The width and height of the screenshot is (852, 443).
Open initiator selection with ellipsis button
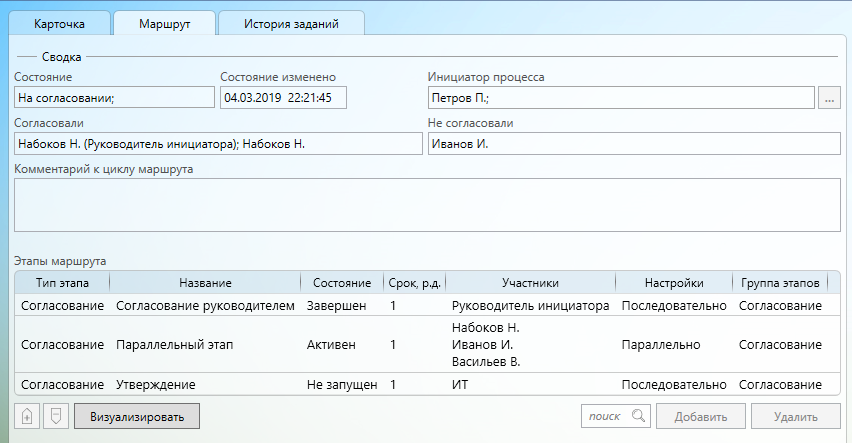829,98
